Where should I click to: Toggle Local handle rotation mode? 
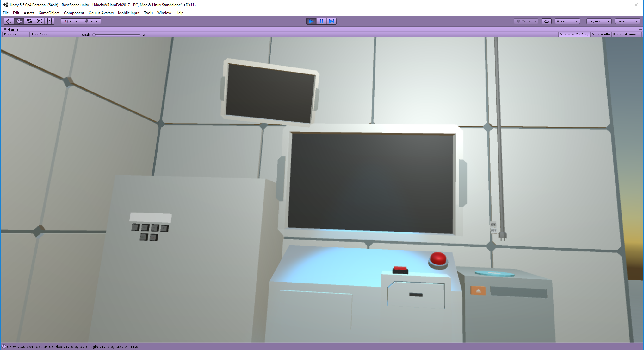coord(91,21)
